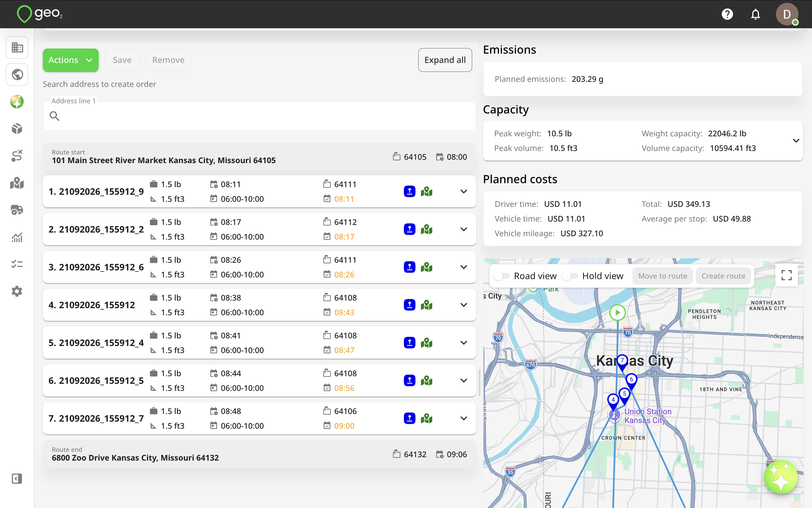
Task: Click map pin number 6
Action: pos(632,381)
